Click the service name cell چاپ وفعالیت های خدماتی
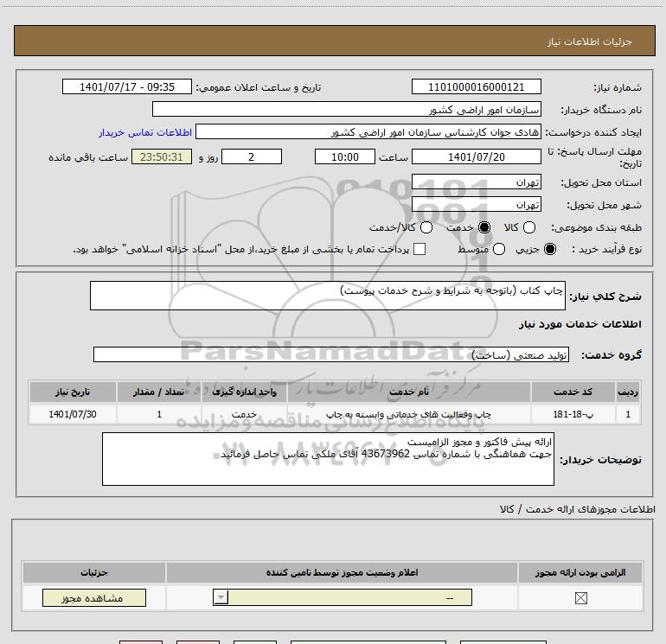The image size is (666, 644). tap(408, 414)
